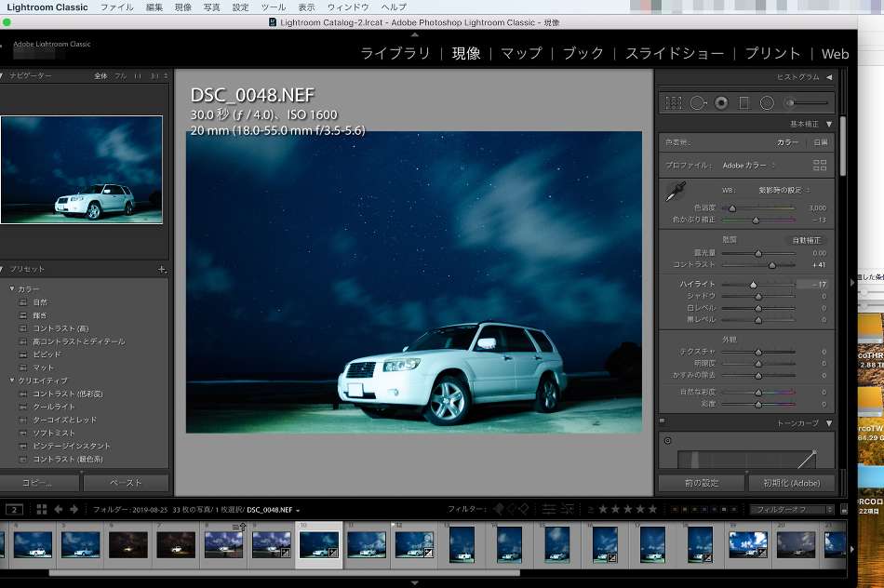Image resolution: width=884 pixels, height=588 pixels.
Task: Switch to the ライブラリ module
Action: click(x=395, y=54)
